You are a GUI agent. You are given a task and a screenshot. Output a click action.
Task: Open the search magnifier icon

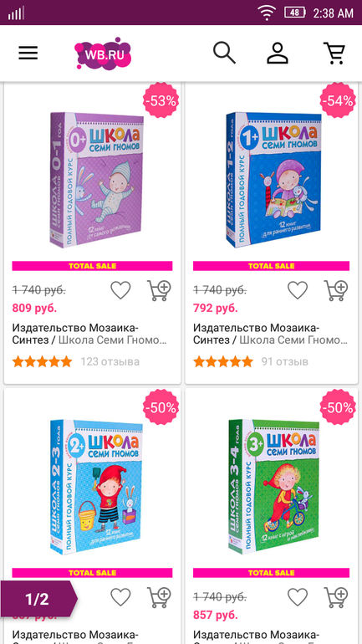click(225, 53)
